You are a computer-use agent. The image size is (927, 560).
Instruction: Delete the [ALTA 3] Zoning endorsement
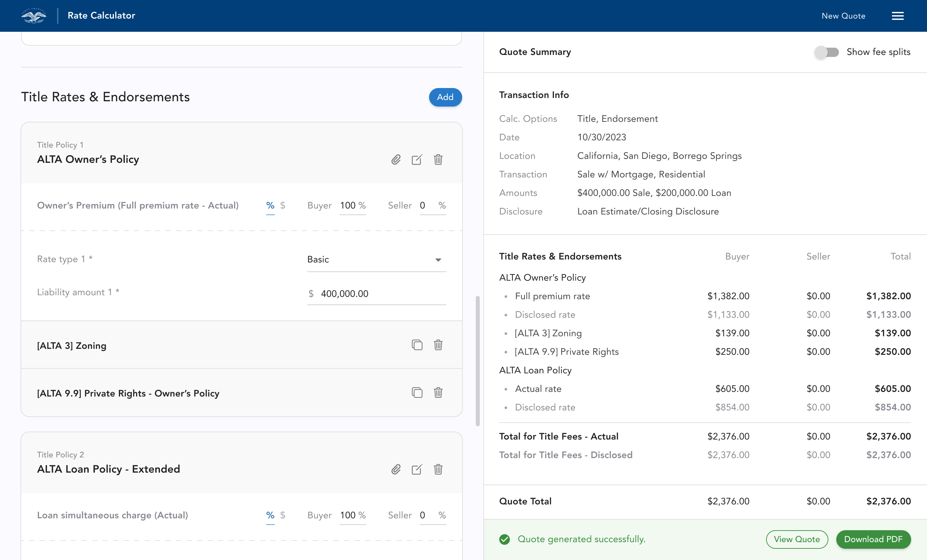(438, 345)
